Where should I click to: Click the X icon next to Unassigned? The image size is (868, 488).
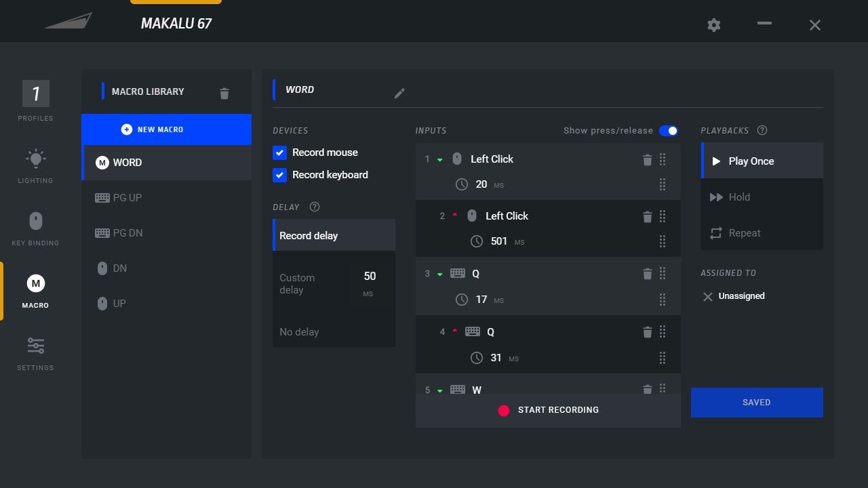tap(708, 297)
